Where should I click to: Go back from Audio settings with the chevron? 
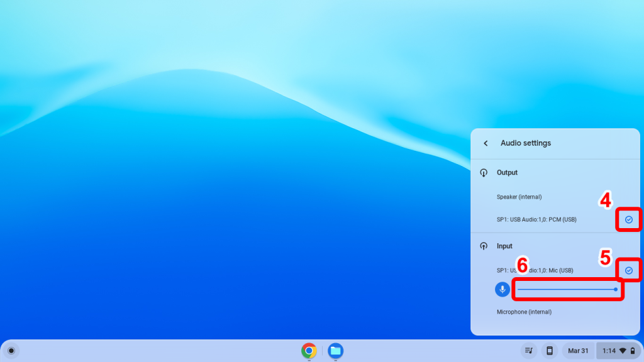tap(485, 143)
